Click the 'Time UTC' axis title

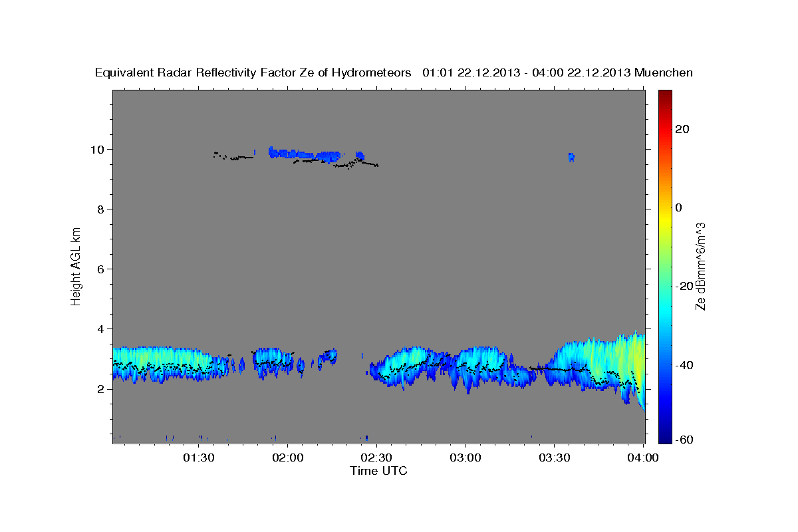pos(378,471)
